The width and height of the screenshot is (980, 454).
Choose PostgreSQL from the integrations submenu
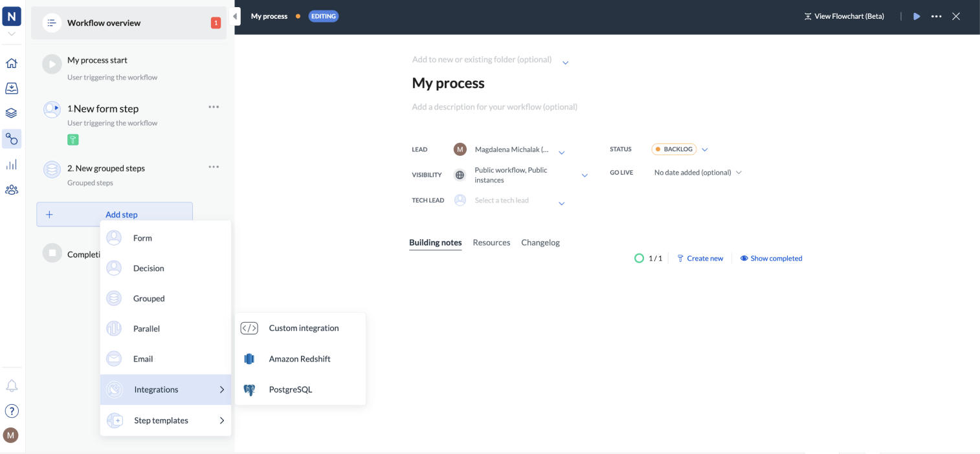(291, 389)
